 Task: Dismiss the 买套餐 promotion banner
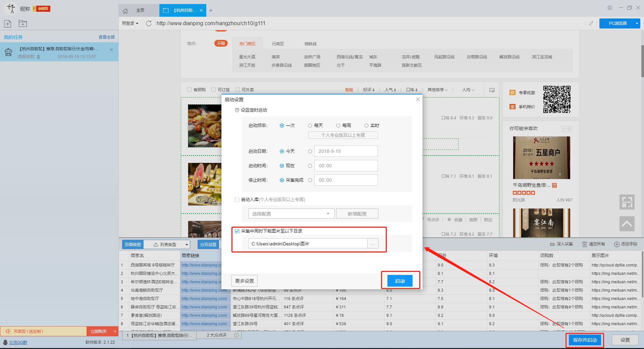pos(115,331)
